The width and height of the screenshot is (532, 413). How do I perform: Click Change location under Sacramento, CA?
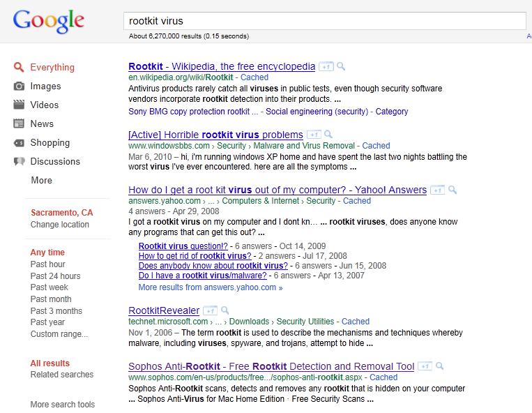(60, 225)
